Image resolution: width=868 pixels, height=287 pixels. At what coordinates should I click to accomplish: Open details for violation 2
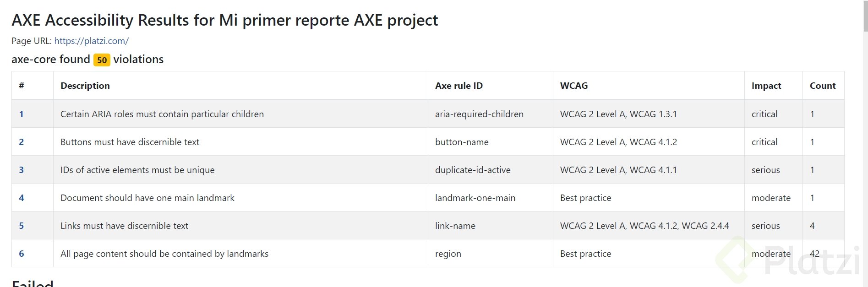coord(21,142)
